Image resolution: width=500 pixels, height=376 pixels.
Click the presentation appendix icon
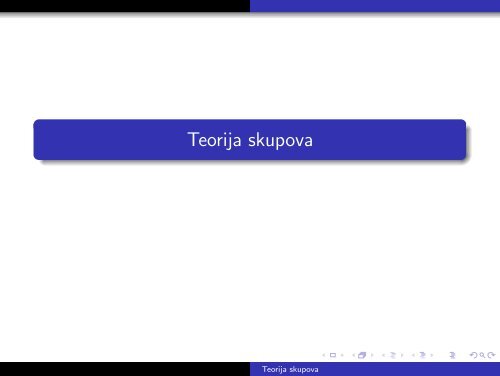(452, 356)
